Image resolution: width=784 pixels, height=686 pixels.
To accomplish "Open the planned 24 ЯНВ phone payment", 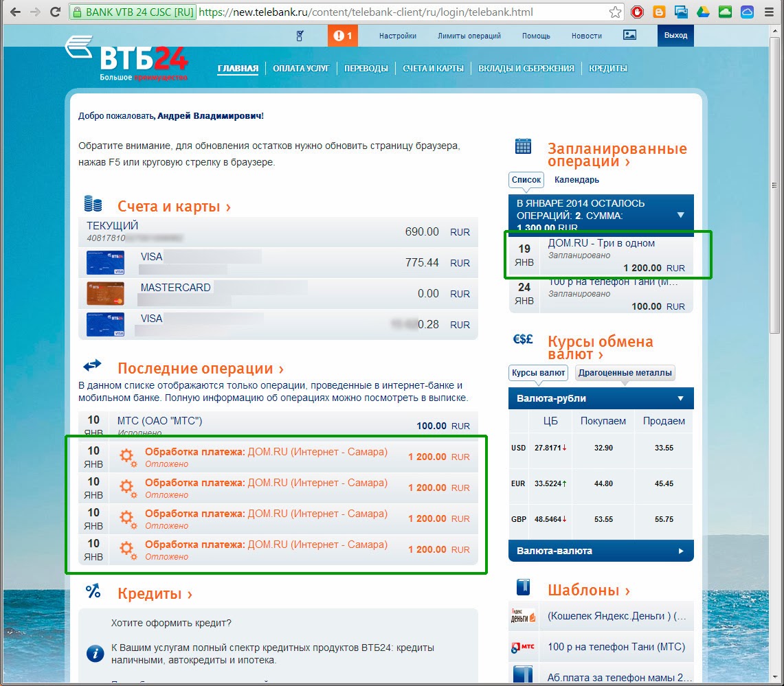I will tap(601, 295).
